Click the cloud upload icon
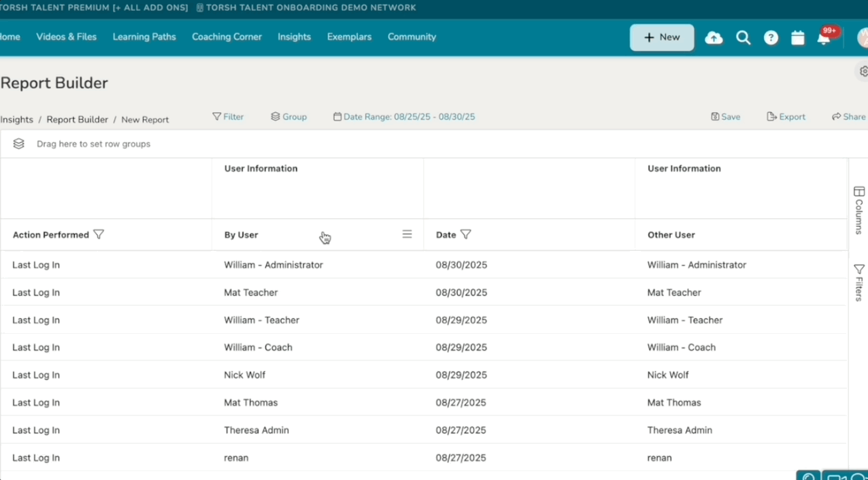 coord(714,38)
